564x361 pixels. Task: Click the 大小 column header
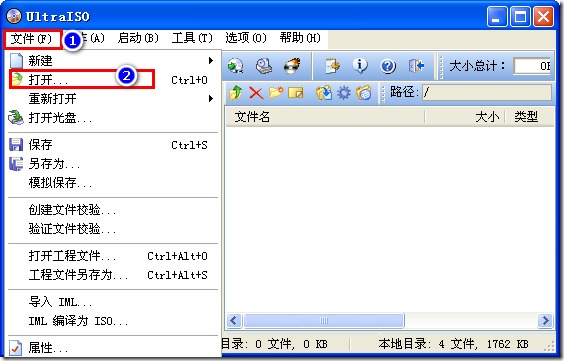click(x=465, y=117)
